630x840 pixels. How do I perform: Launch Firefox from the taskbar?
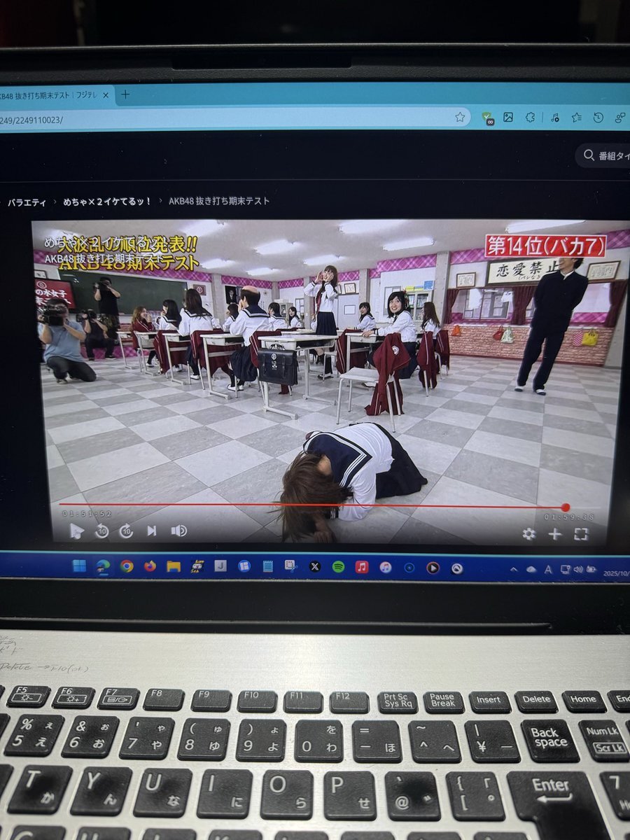(x=150, y=566)
